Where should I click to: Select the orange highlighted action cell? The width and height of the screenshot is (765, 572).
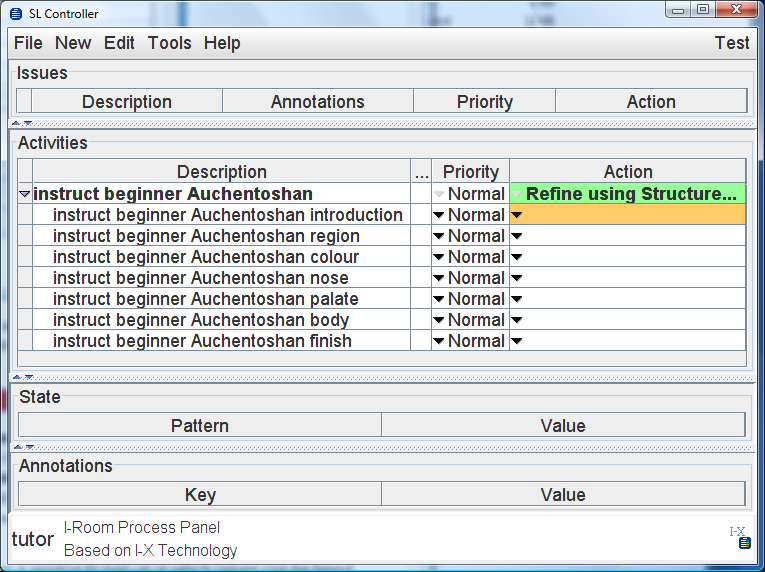coord(628,215)
